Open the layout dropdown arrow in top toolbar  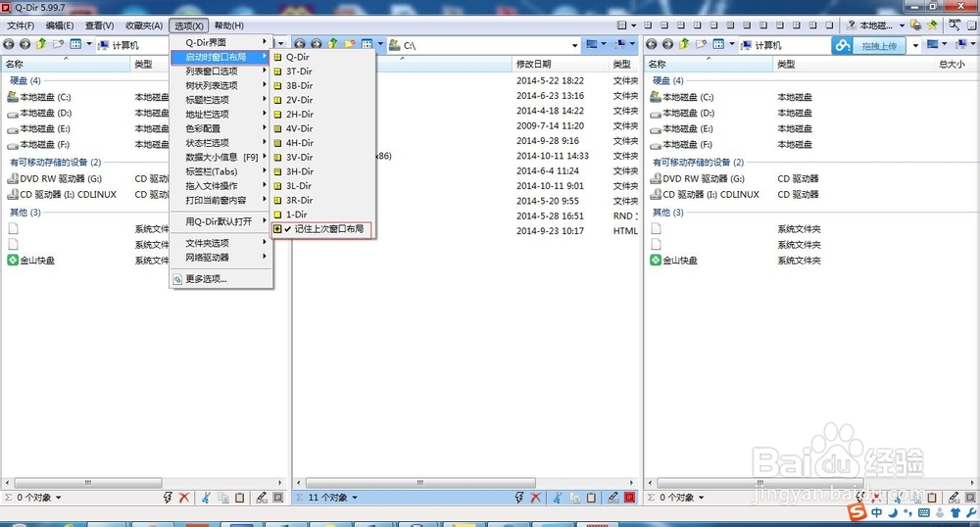pos(634,25)
